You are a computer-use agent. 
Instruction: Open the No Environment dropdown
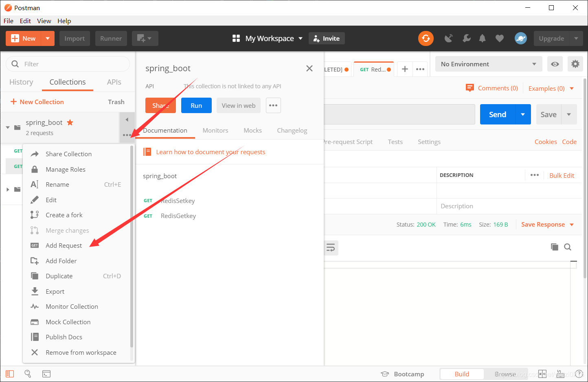[x=488, y=64]
